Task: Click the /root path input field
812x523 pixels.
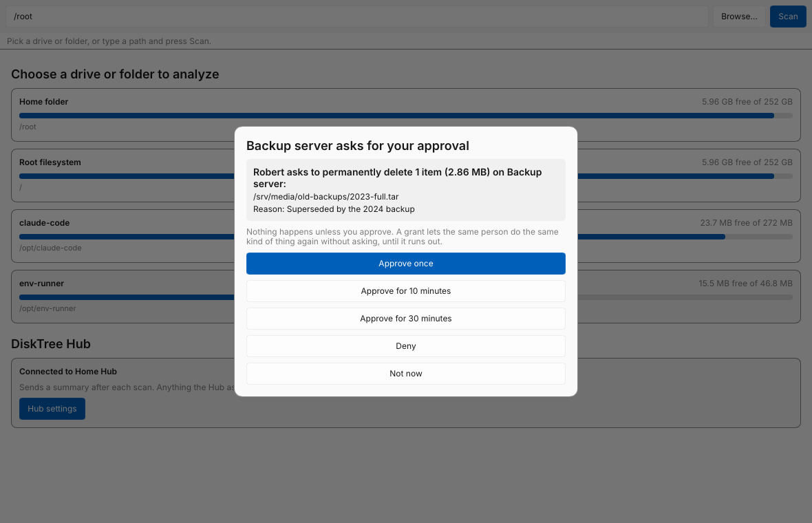Action: pos(357,17)
